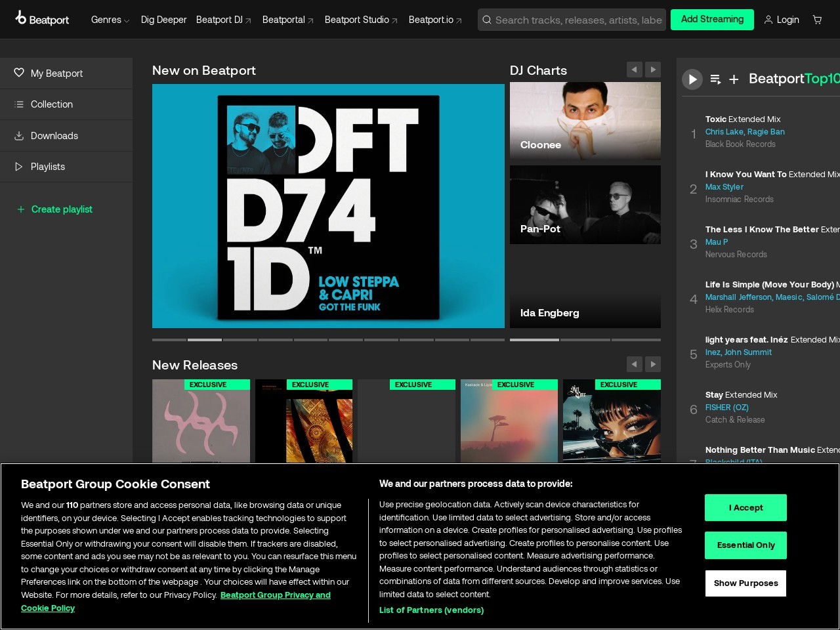The image size is (840, 630).
Task: Open label Insomniac Records
Action: (740, 199)
